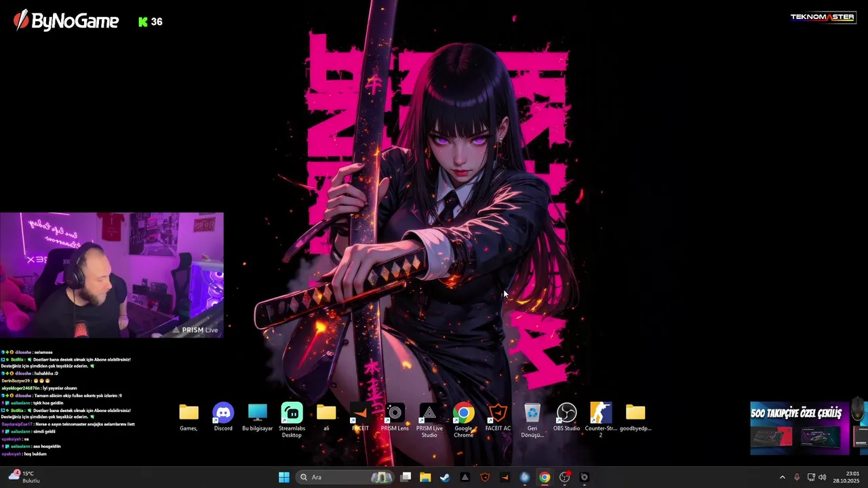Select the OBS Studio desktop shortcut

tap(566, 417)
